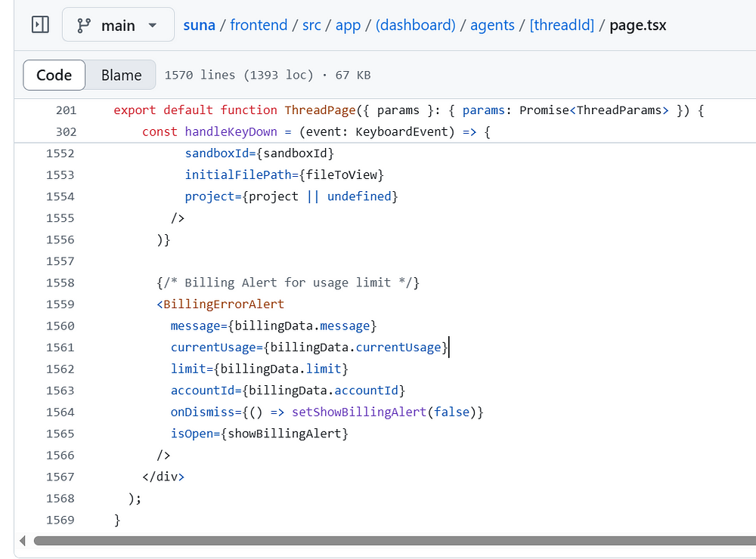
Task: Select line number 1559
Action: click(60, 304)
